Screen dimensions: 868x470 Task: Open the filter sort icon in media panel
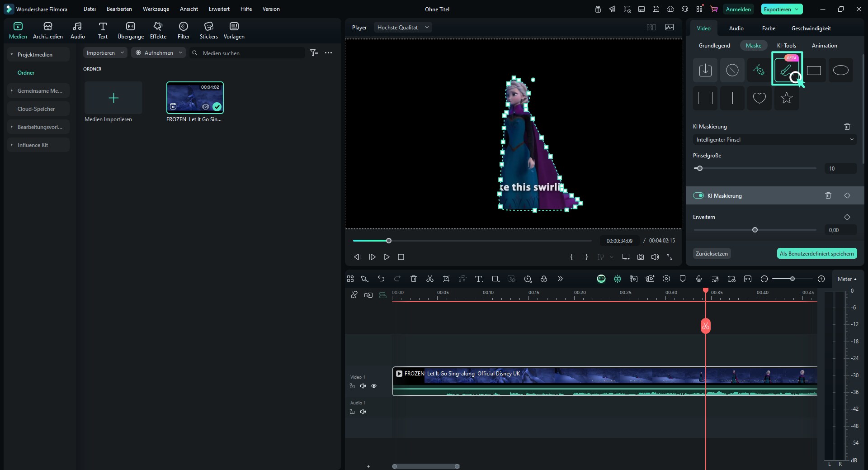[x=314, y=53]
